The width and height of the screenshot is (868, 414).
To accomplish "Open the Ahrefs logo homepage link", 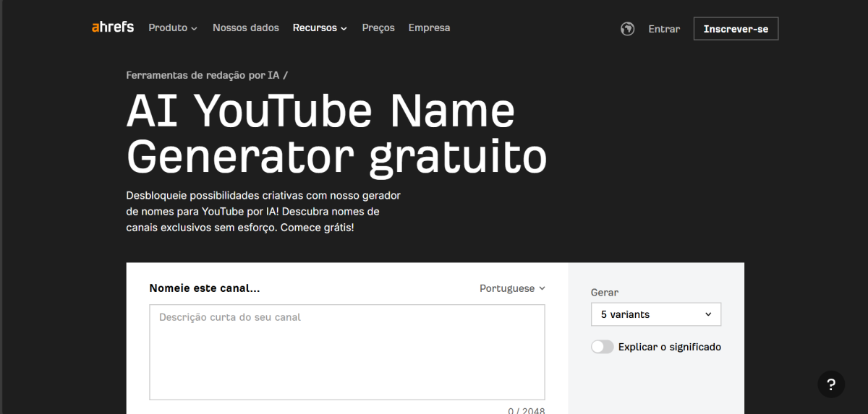I will click(113, 27).
